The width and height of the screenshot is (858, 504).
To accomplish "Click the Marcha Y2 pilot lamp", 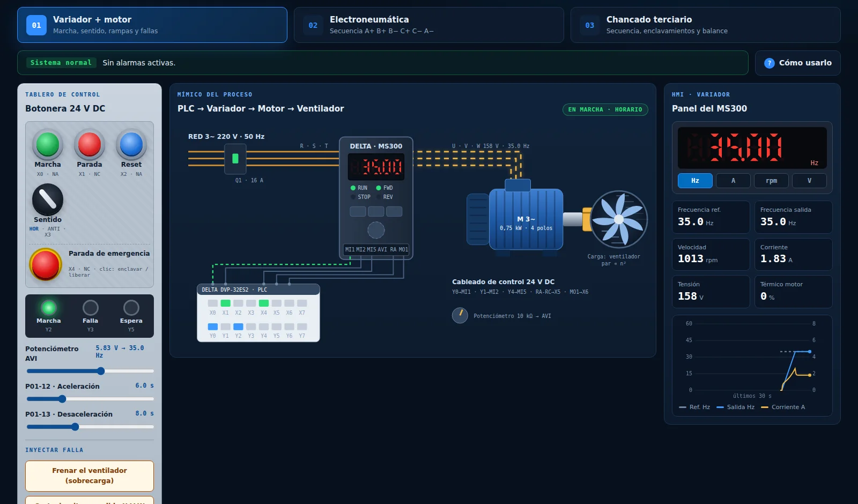I will pyautogui.click(x=49, y=308).
